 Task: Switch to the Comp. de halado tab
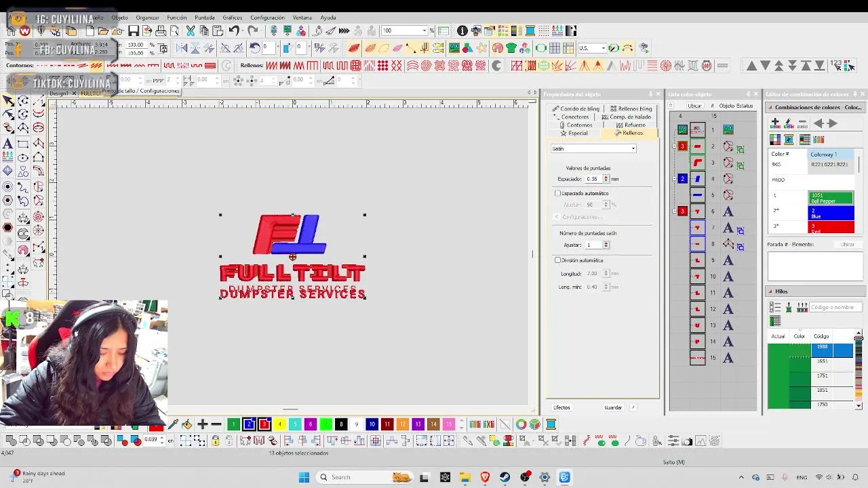[626, 117]
